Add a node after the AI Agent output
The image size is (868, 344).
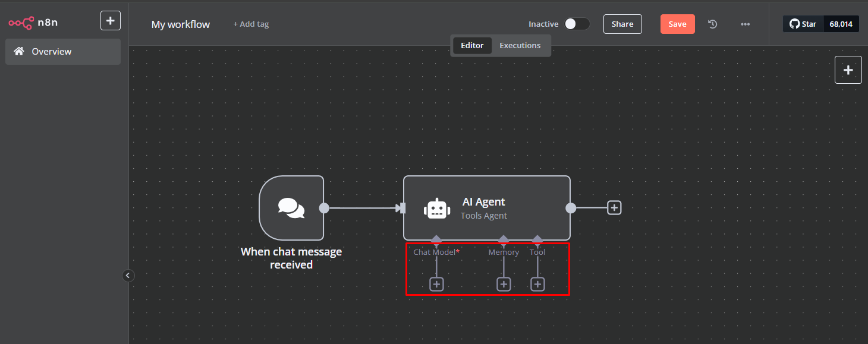point(614,207)
